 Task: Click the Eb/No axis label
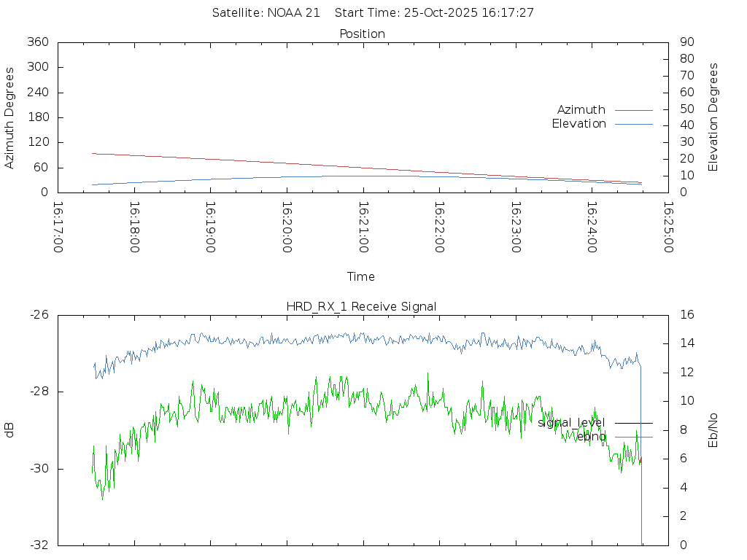pos(713,430)
